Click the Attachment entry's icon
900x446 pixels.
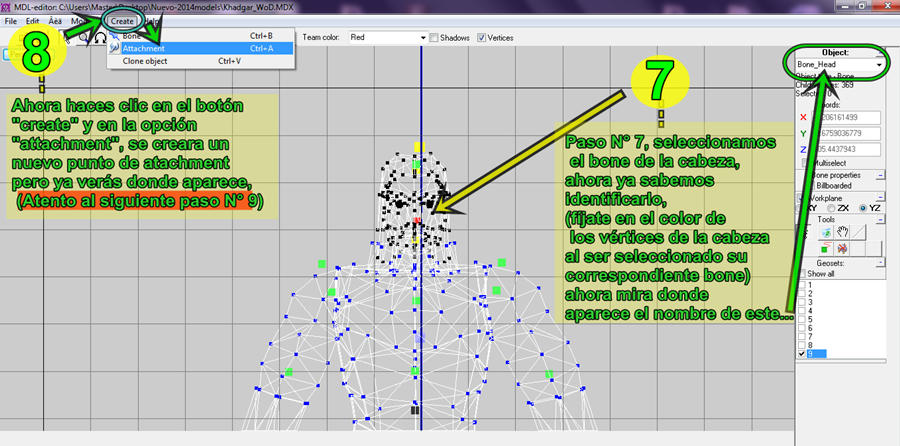click(x=114, y=48)
